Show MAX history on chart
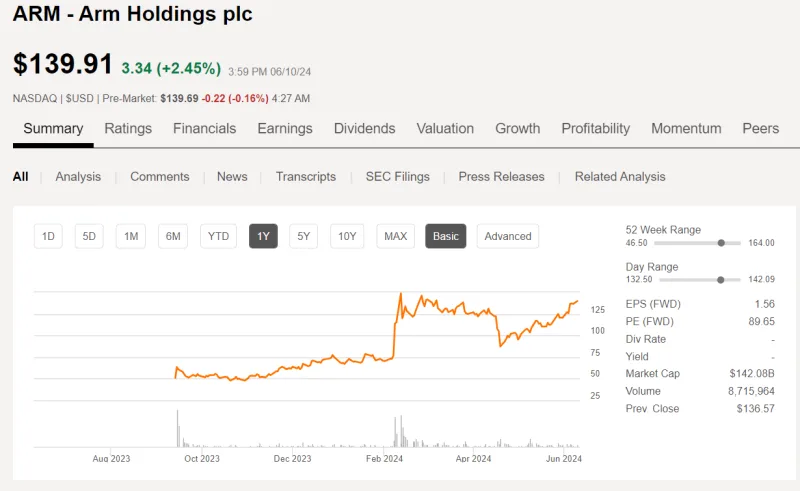800x491 pixels. [x=395, y=236]
